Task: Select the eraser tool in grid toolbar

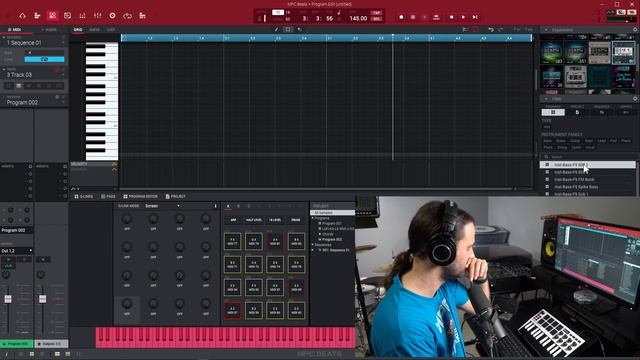Action: point(299,29)
